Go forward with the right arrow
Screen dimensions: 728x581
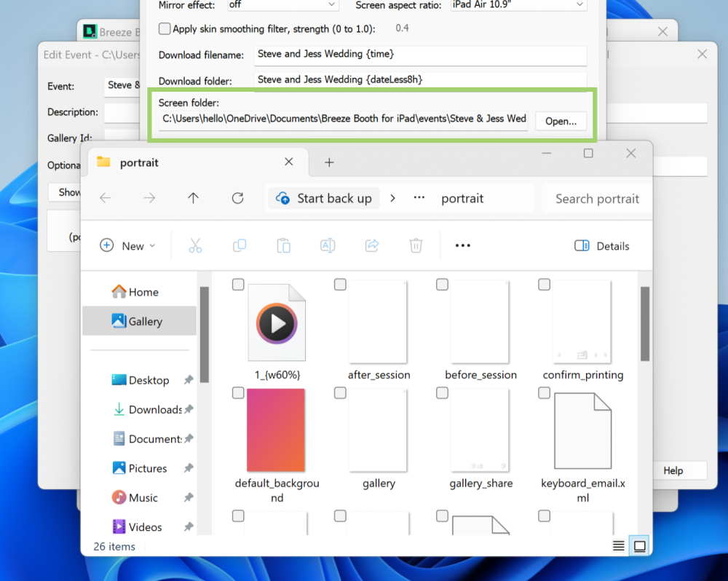click(x=149, y=198)
